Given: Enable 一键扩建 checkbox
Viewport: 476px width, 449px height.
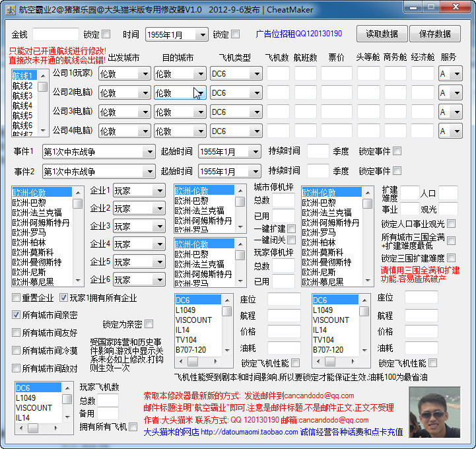Looking at the screenshot, I should coord(291,228).
